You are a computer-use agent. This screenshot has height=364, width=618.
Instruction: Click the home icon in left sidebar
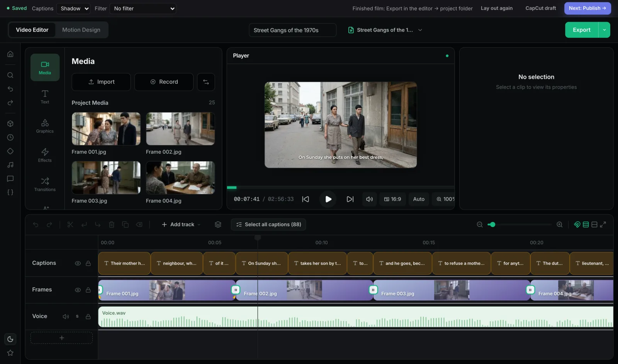10,54
